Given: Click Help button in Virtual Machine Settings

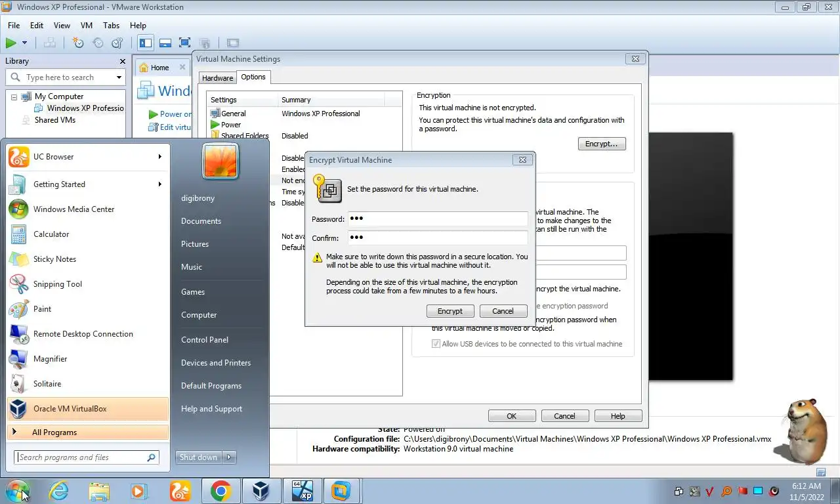Looking at the screenshot, I should coord(618,416).
